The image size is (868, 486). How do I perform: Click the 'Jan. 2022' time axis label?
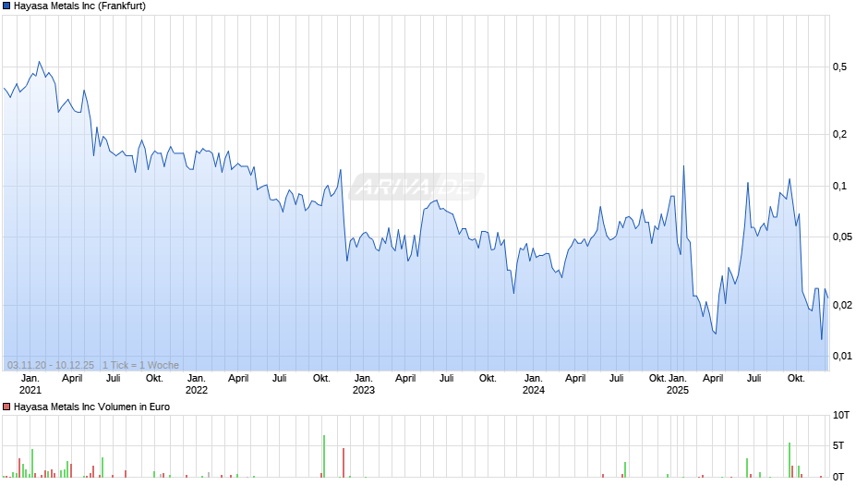click(x=196, y=384)
